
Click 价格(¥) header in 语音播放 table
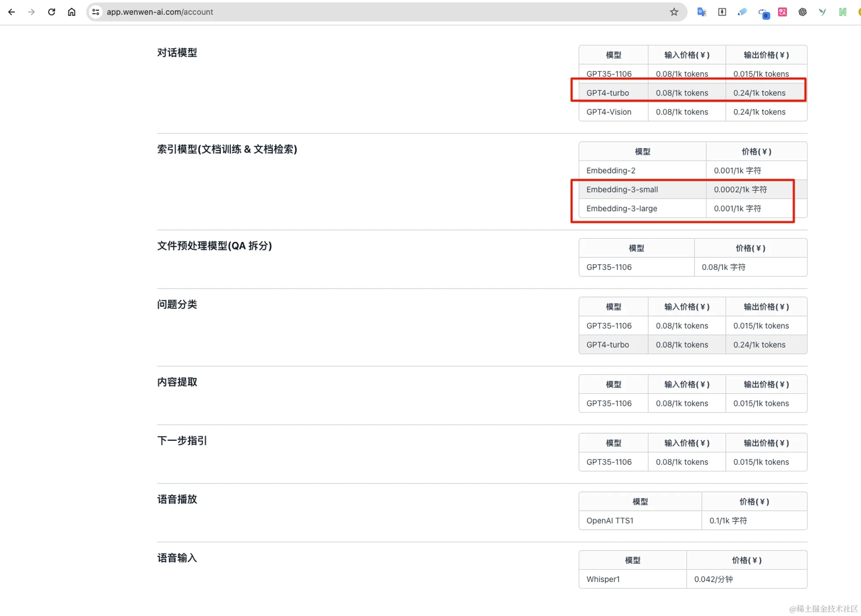[754, 501]
